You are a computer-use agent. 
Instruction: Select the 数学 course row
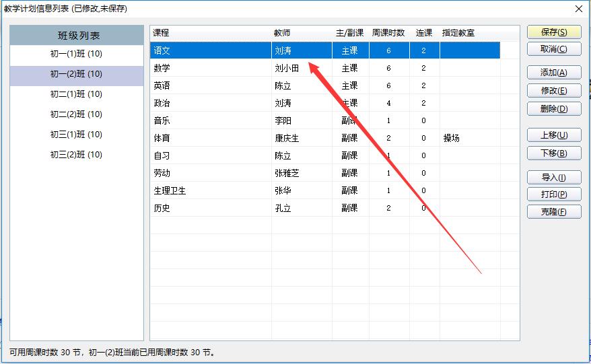[325, 68]
